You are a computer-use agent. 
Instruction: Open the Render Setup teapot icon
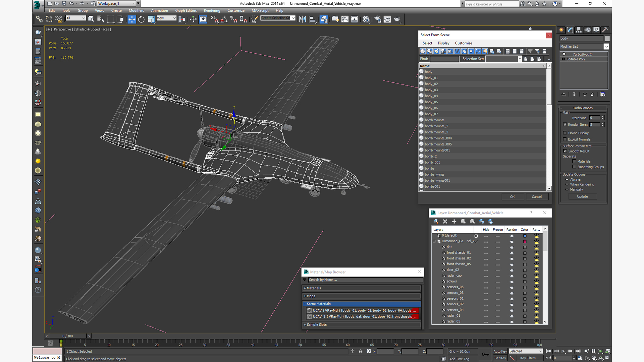point(377,19)
